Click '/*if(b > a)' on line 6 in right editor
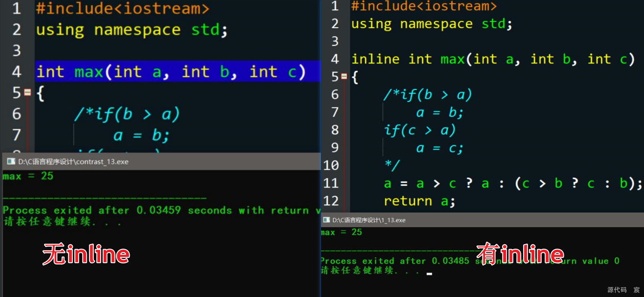The width and height of the screenshot is (644, 297). click(x=428, y=95)
